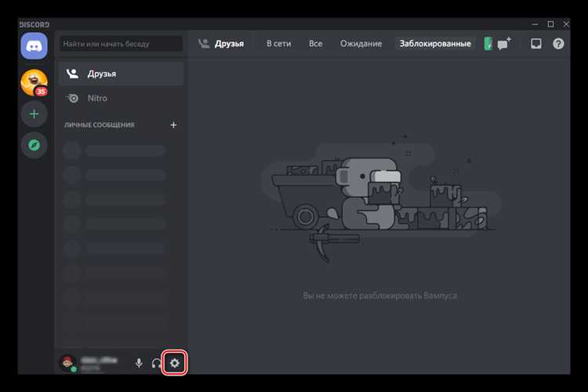Viewport: 588px width, 392px height.
Task: Click the green add friend button
Action: (x=488, y=44)
